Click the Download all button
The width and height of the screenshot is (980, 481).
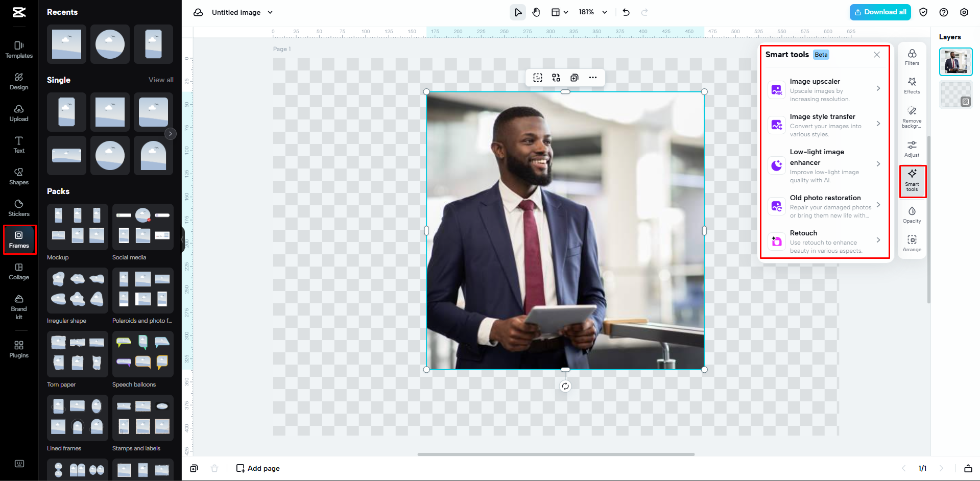(x=879, y=12)
